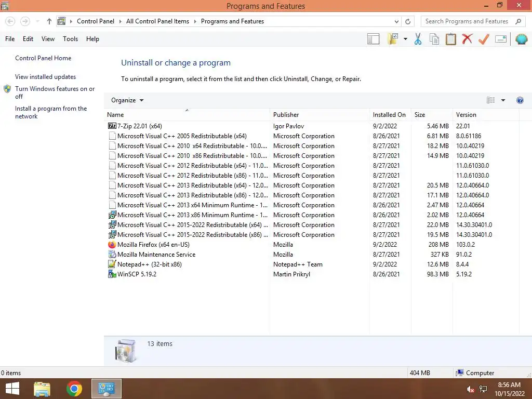Expand the address bar history dropdown
This screenshot has height=399, width=532.
[x=396, y=21]
